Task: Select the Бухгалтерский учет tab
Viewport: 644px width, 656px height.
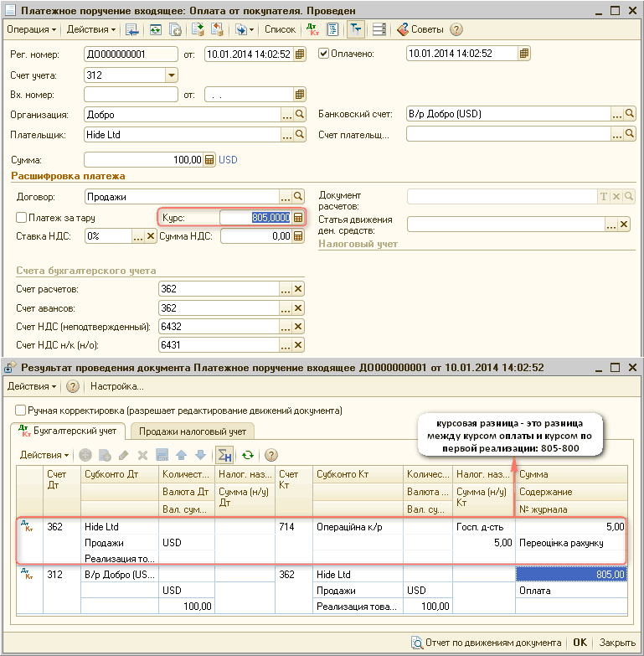Action: tap(71, 431)
